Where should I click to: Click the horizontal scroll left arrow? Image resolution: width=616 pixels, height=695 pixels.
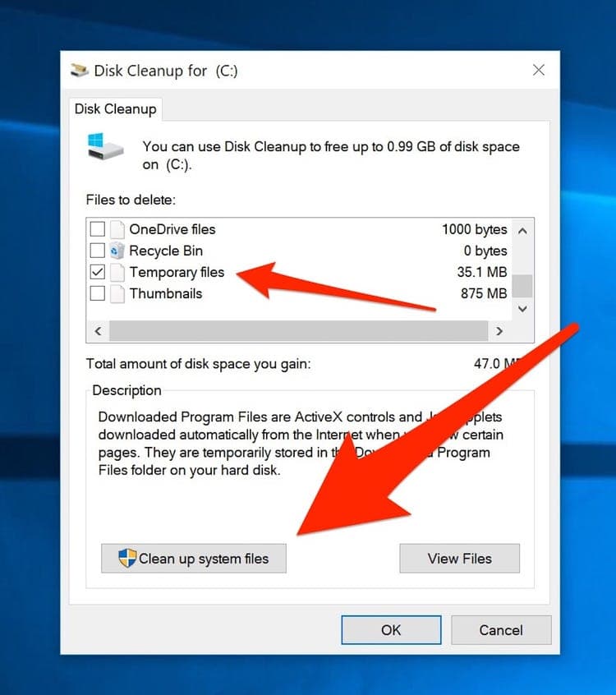tap(99, 331)
